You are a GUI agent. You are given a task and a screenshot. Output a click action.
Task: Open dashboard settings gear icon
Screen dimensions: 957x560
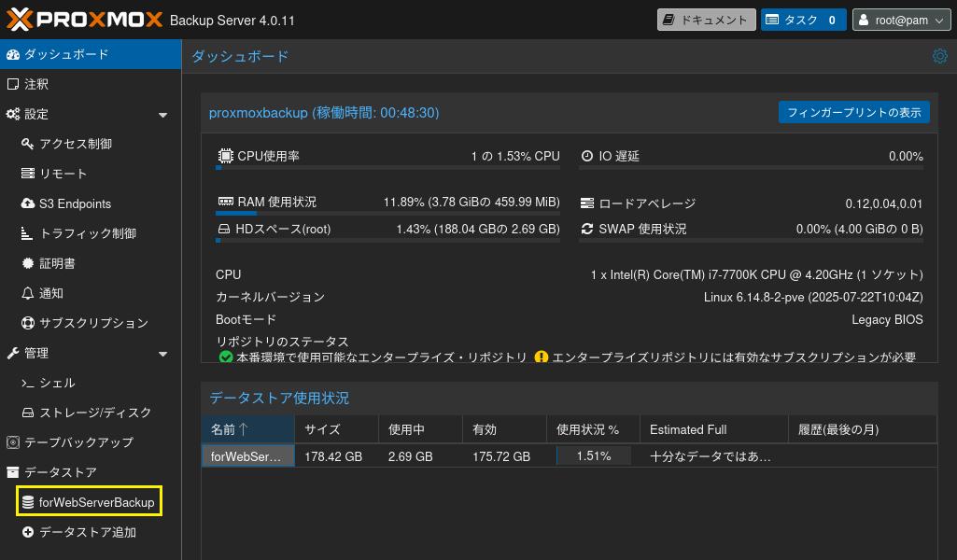(940, 56)
